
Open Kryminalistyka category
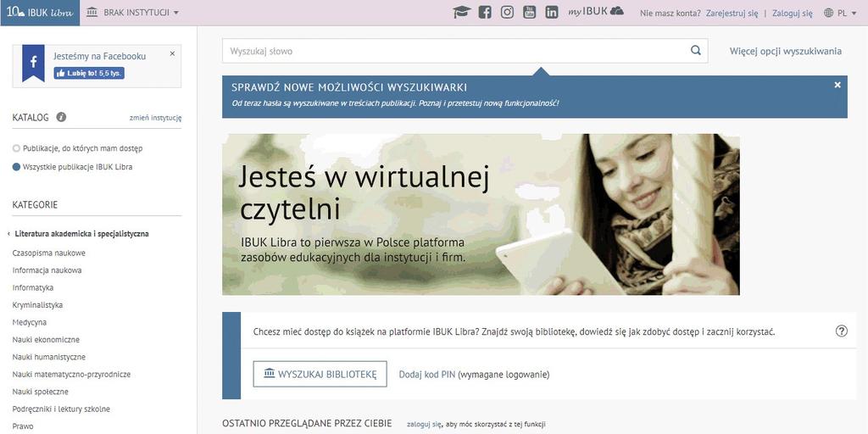coord(37,305)
